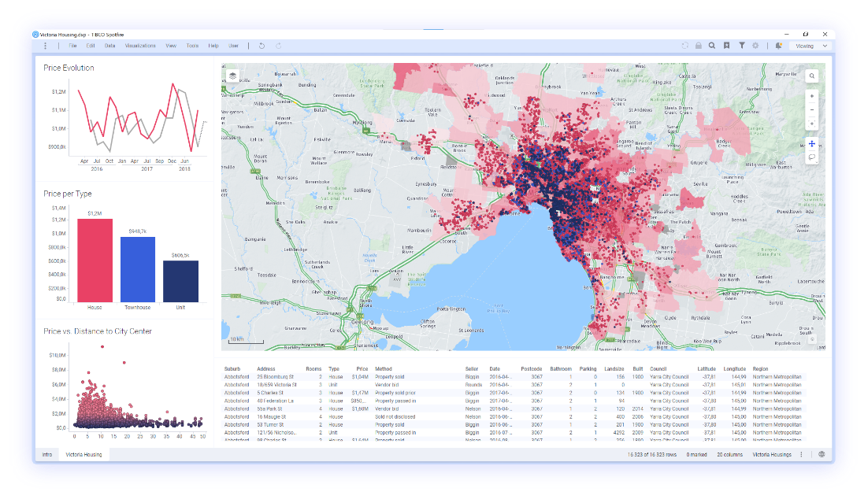868x499 pixels.
Task: Open the Edit menu
Action: pyautogui.click(x=91, y=46)
